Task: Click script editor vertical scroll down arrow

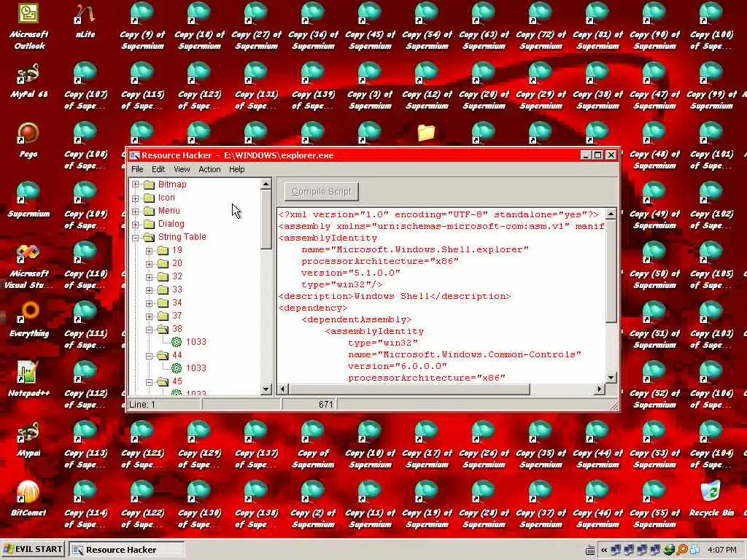Action: (611, 378)
